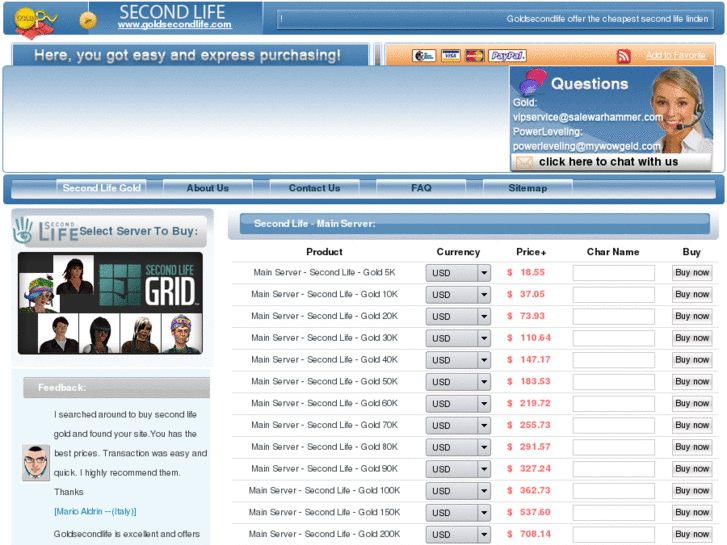Click the PayPal payment icon
The width and height of the screenshot is (727, 545).
(x=507, y=56)
